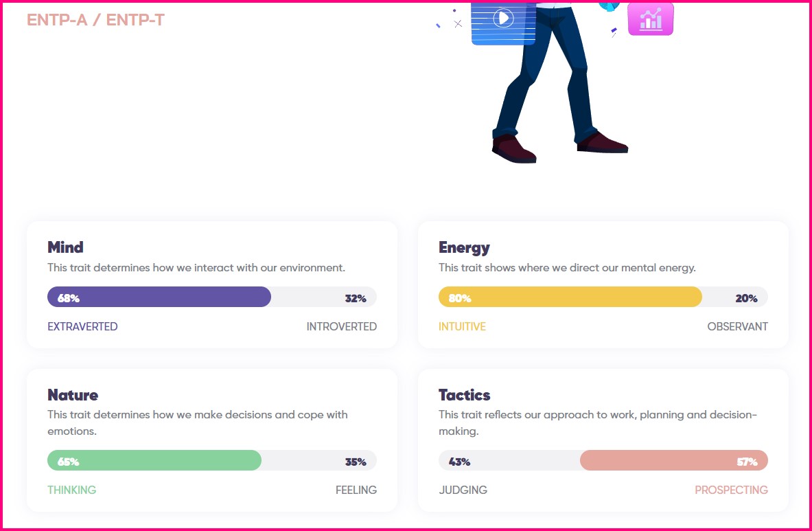Click the yellow 80% Intuitive bar
The height and width of the screenshot is (531, 812).
click(x=570, y=297)
